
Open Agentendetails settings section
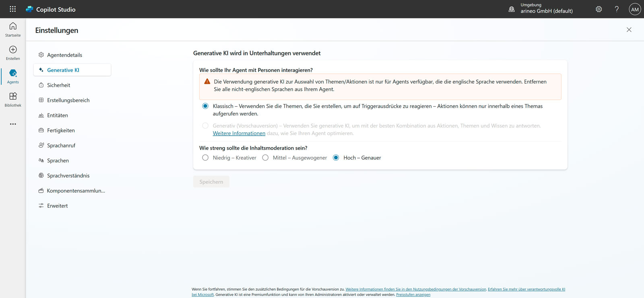point(64,55)
